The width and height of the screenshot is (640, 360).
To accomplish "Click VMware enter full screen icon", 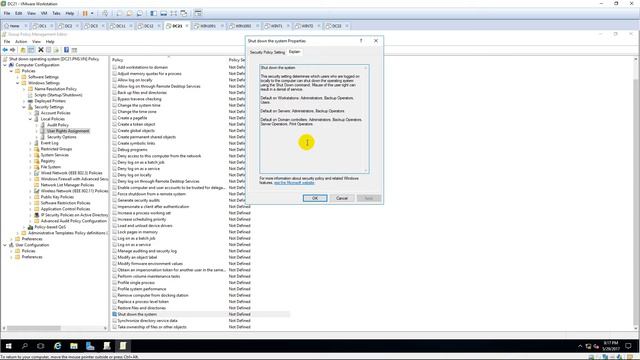I will point(173,13).
